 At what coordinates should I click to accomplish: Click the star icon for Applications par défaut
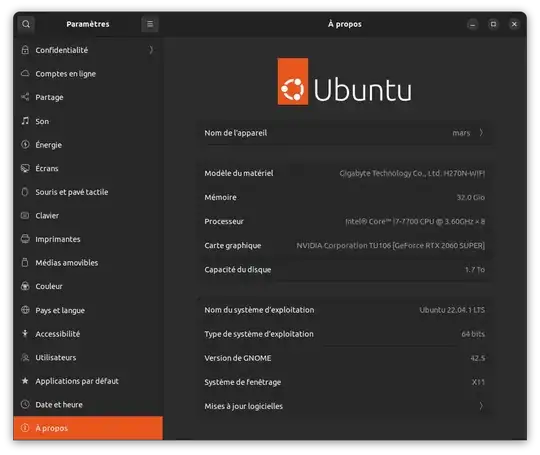pos(25,381)
